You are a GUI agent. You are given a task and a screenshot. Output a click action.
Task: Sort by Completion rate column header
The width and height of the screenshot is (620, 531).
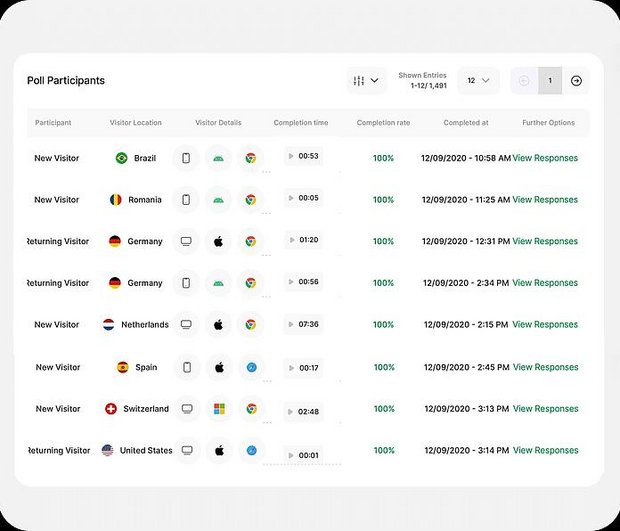tap(383, 123)
